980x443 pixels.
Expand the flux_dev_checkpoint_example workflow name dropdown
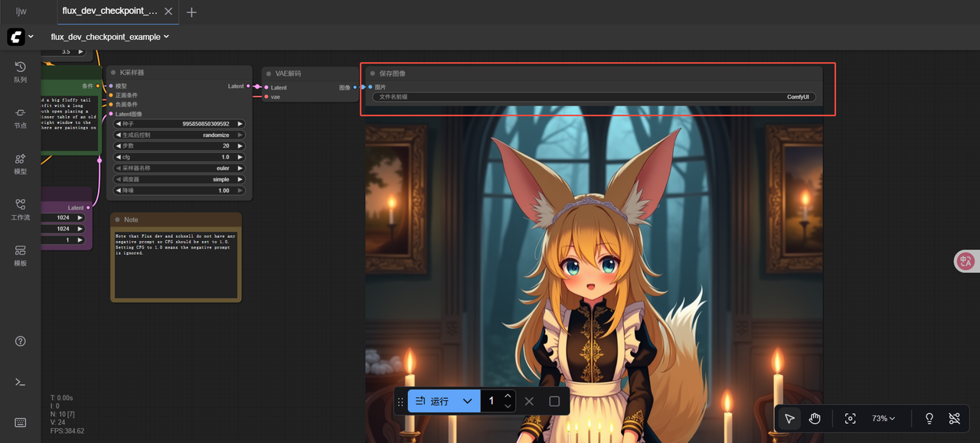[110, 37]
